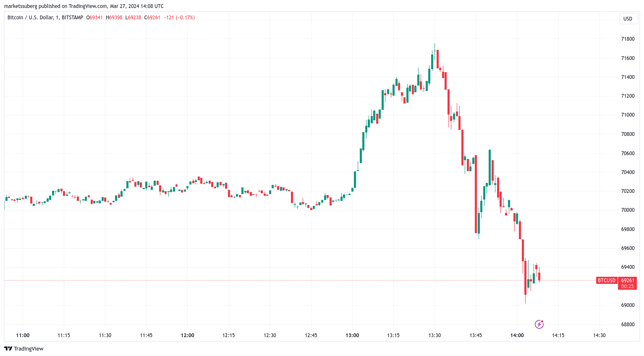The height and width of the screenshot is (356, 644).
Task: Select the 13:00 time axis label
Action: tap(352, 335)
